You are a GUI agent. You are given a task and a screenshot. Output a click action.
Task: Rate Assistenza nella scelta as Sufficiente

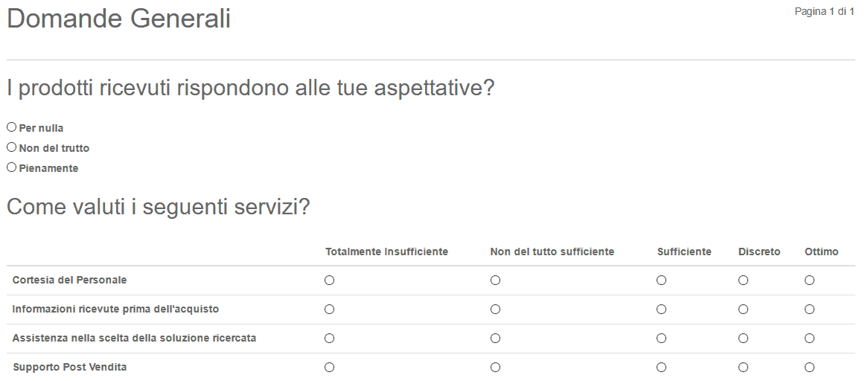coord(662,338)
